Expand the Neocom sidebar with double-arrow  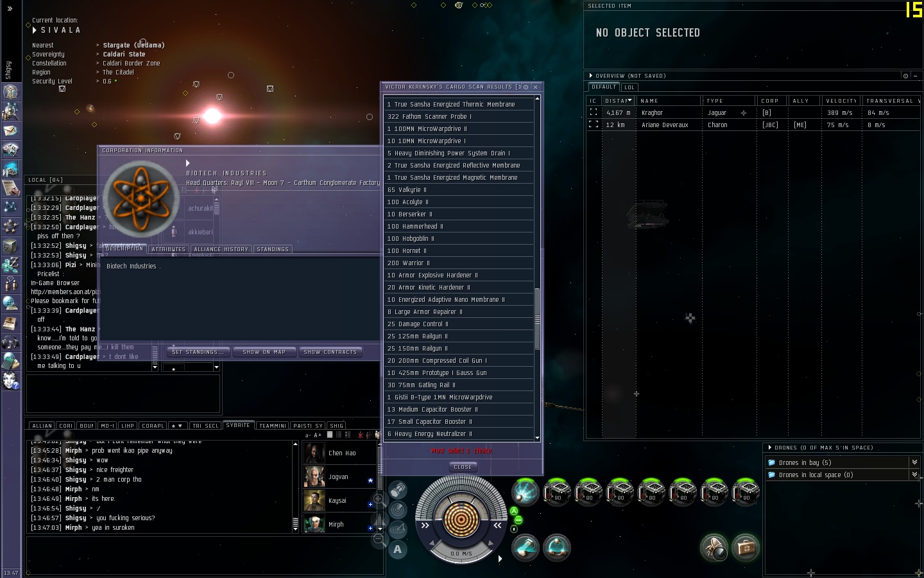click(10, 8)
